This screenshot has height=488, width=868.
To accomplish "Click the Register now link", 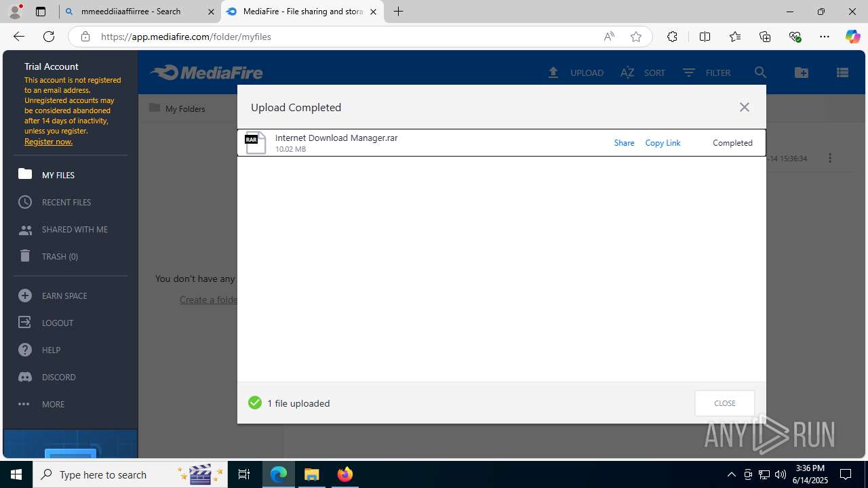I will (x=48, y=142).
